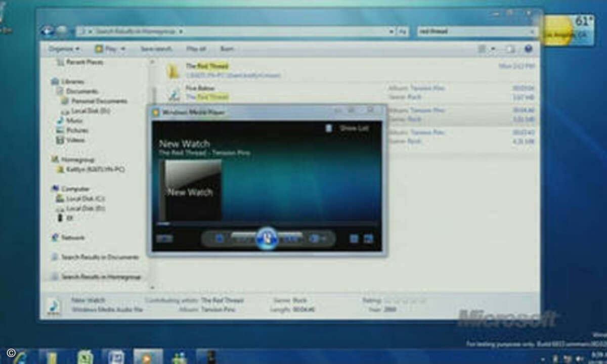Select Search Results in Homegroup

[96, 277]
